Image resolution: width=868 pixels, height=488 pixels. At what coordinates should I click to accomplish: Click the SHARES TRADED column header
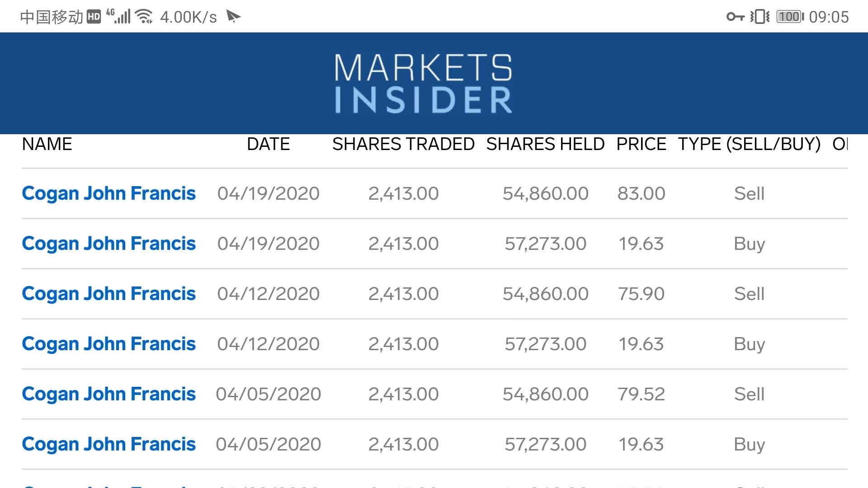pos(403,144)
